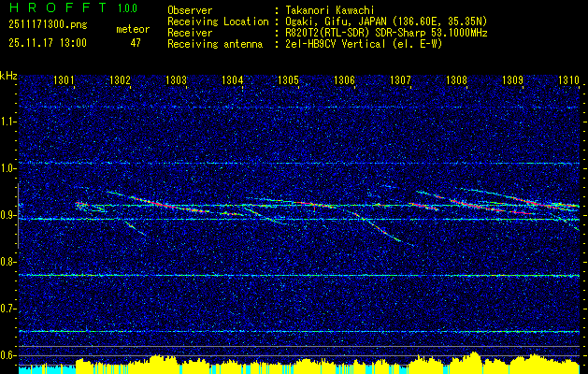Click the 0.9 kHz axis value

[7, 215]
